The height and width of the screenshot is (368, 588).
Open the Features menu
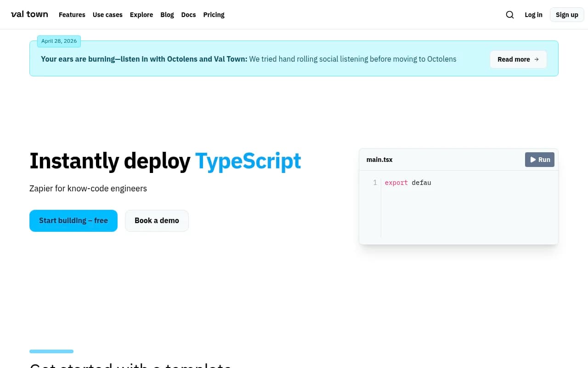(x=72, y=15)
